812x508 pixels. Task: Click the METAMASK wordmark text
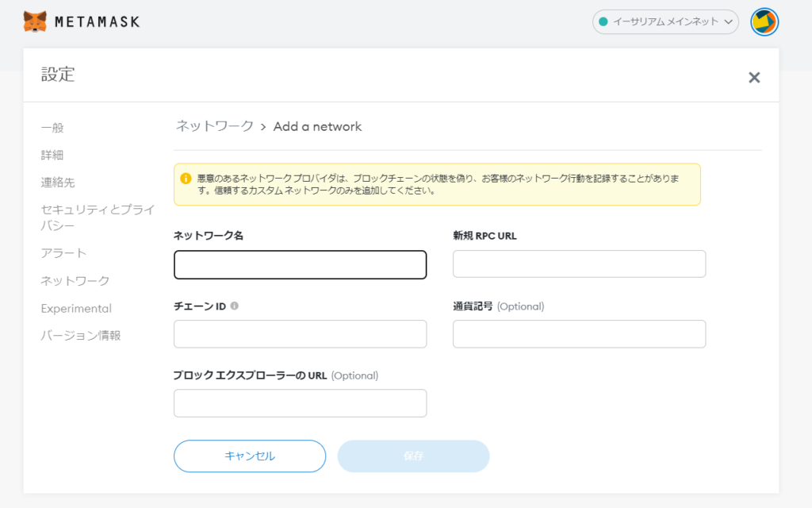click(x=98, y=21)
